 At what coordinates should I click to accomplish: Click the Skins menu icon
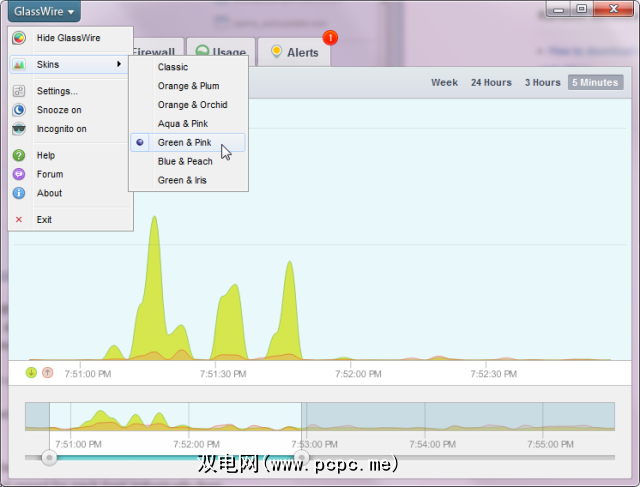(19, 64)
